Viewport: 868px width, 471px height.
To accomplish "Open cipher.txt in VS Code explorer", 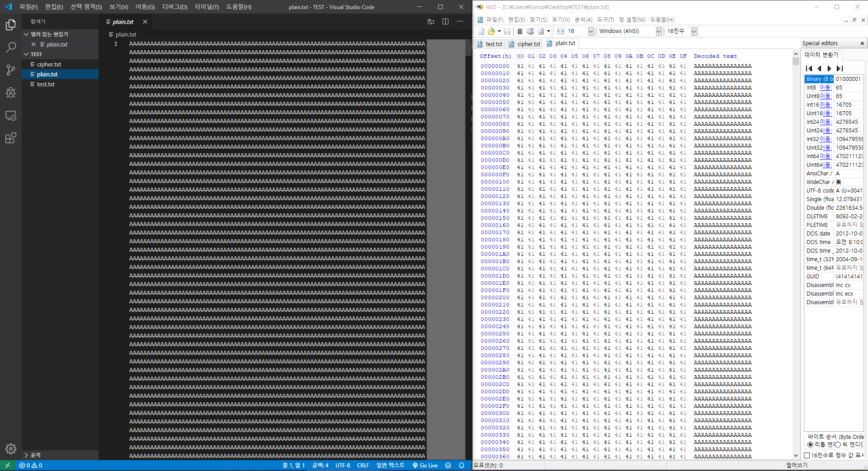I will coord(60,65).
